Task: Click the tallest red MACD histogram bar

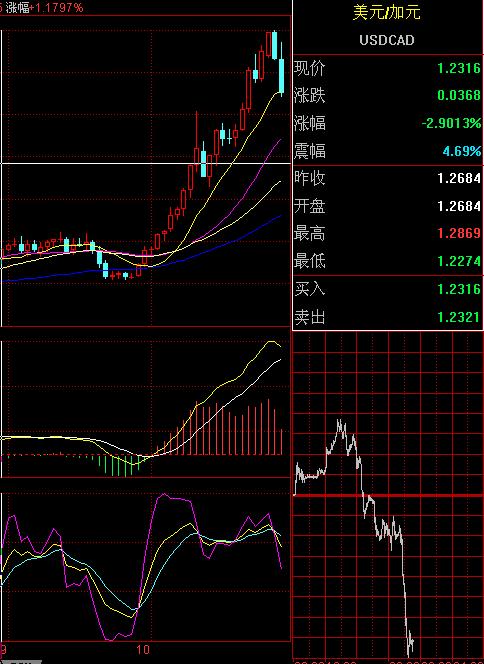Action: tap(268, 427)
